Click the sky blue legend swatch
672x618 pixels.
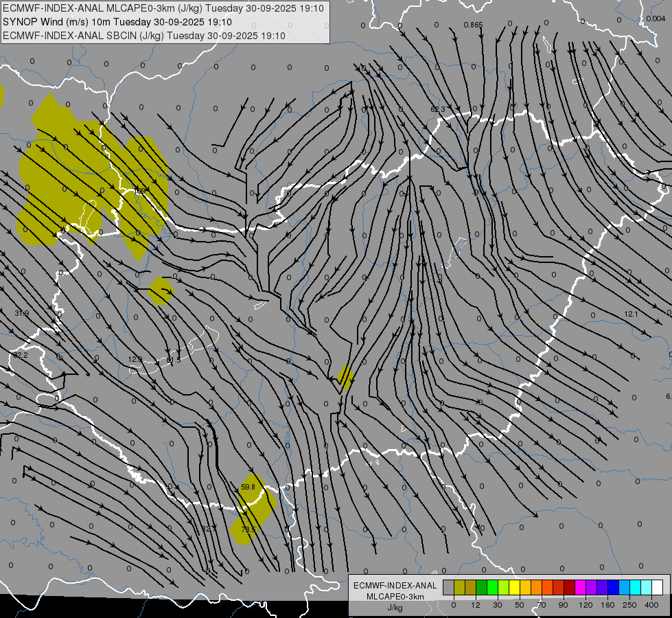point(625,588)
